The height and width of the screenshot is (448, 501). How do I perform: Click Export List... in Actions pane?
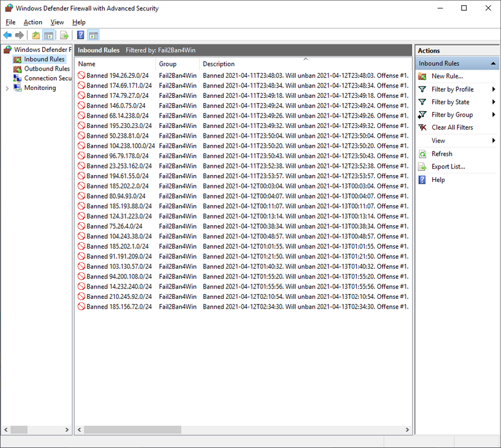coord(448,167)
